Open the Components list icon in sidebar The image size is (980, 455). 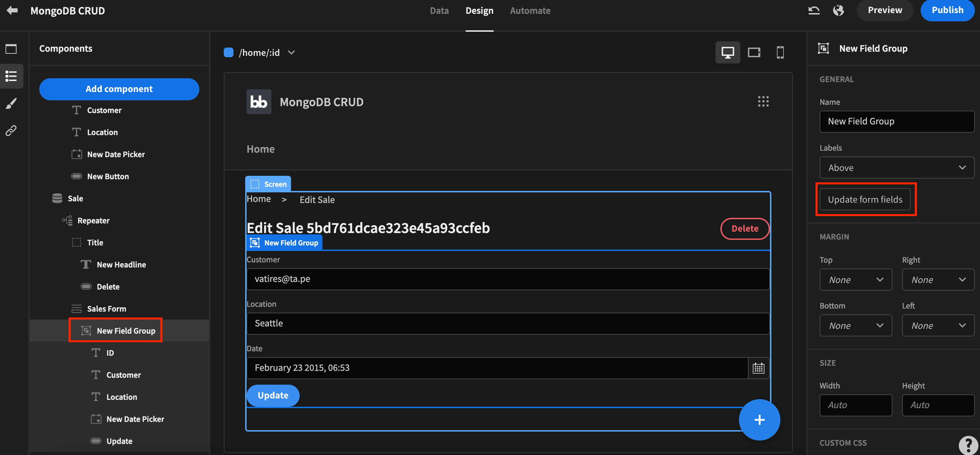[x=11, y=76]
